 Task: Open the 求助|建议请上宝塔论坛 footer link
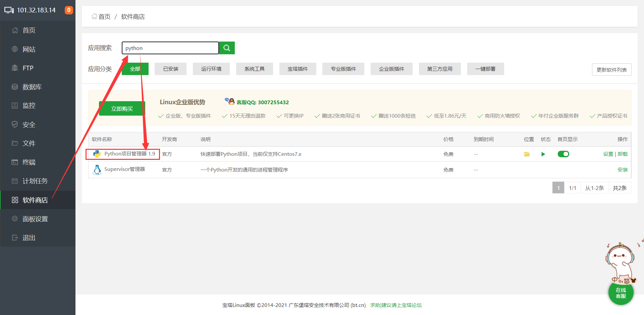396,305
